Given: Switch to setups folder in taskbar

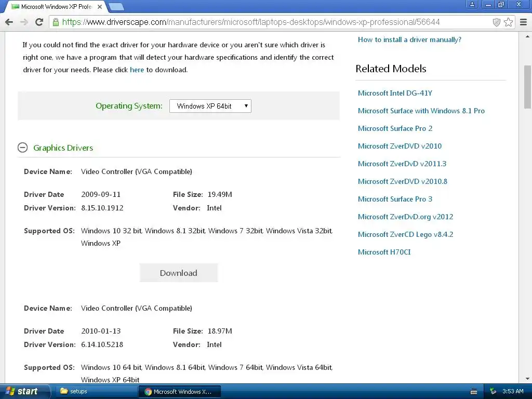Looking at the screenshot, I should click(x=95, y=391).
